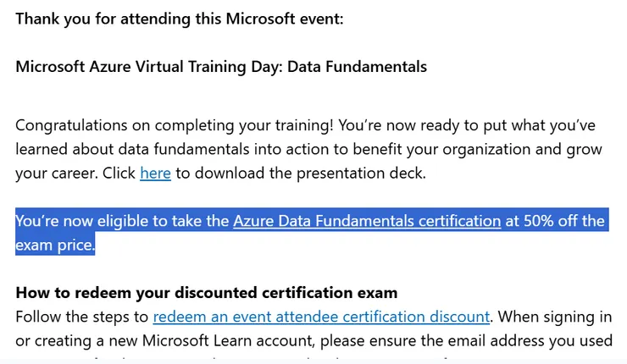The width and height of the screenshot is (627, 364).
Task: Click the highlighted 'exam price.' text
Action: (x=55, y=245)
